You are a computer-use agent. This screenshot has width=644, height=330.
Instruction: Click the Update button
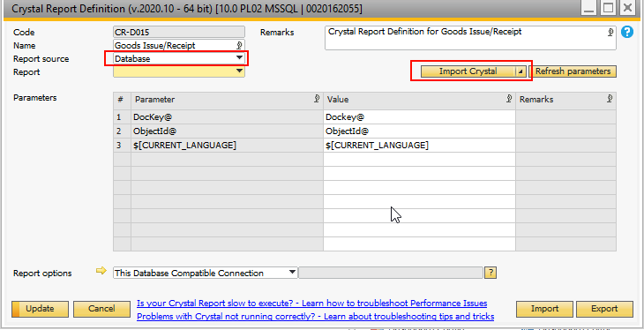(41, 309)
